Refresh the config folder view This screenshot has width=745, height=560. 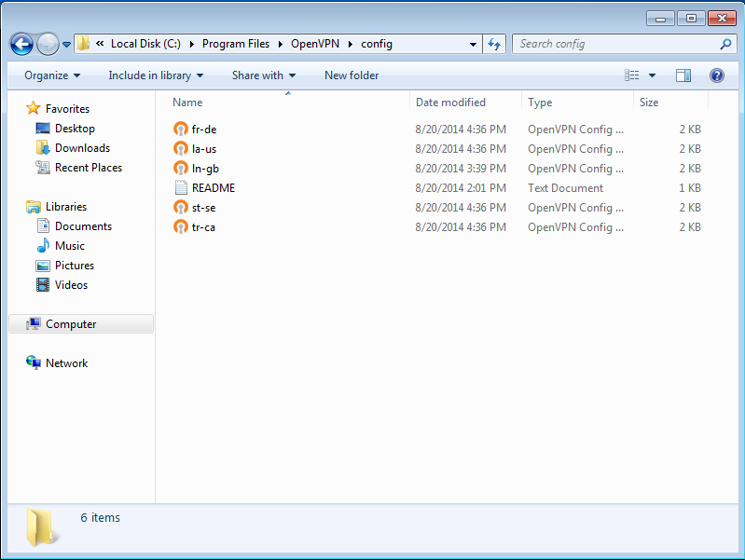pyautogui.click(x=494, y=44)
